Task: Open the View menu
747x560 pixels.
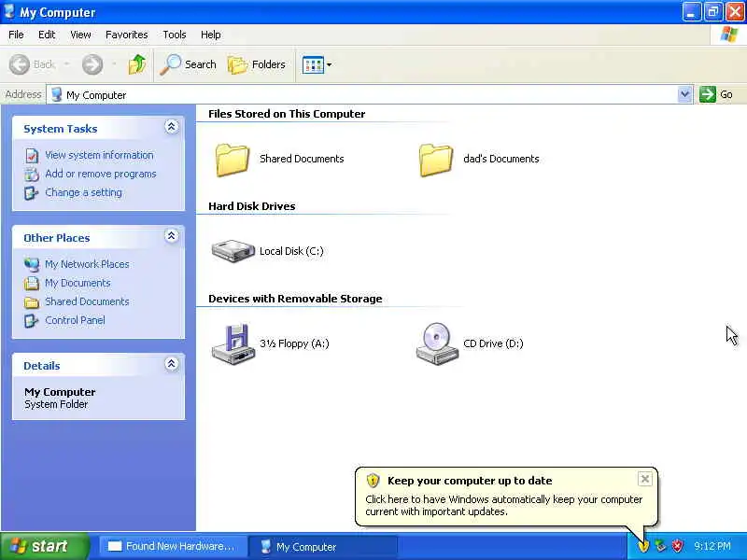Action: 80,35
